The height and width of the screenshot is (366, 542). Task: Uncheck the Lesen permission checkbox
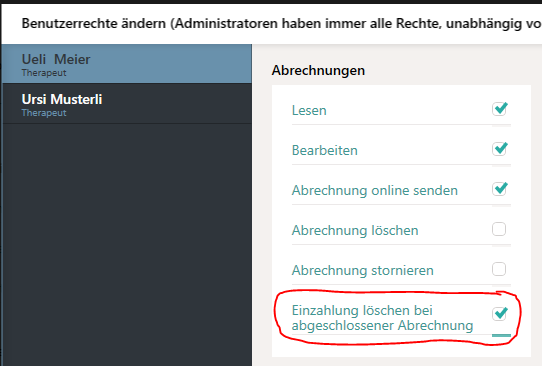point(499,109)
